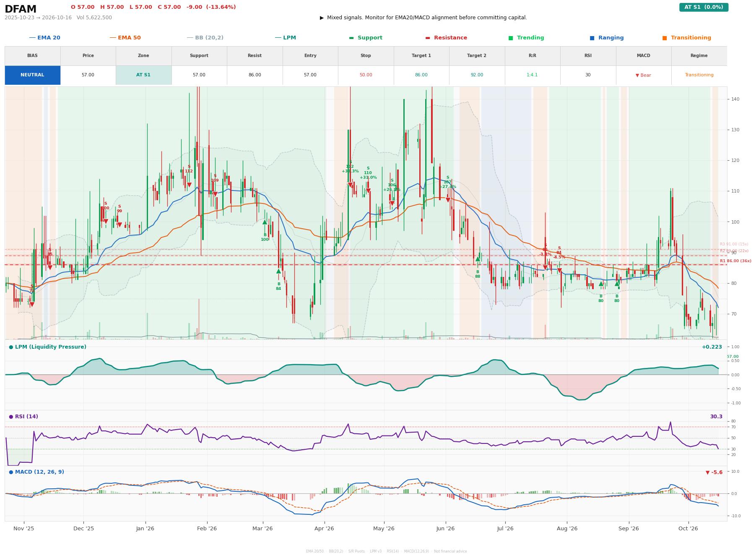Select the S 99 sell signal arrow
The image size is (756, 558).
[120, 225]
